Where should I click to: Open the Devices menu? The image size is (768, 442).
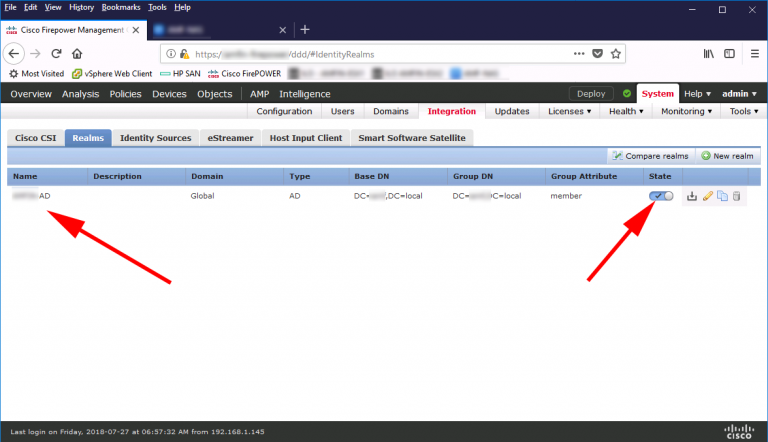click(x=169, y=94)
